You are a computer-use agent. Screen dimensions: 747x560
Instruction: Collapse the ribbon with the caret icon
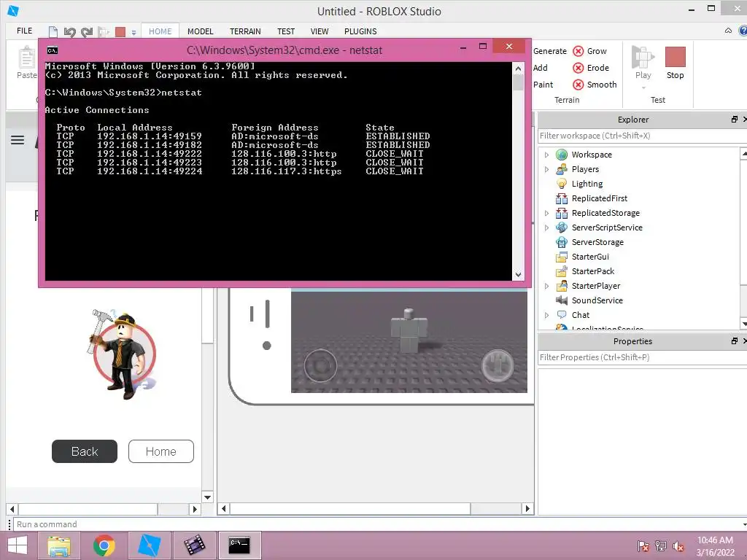pos(728,31)
